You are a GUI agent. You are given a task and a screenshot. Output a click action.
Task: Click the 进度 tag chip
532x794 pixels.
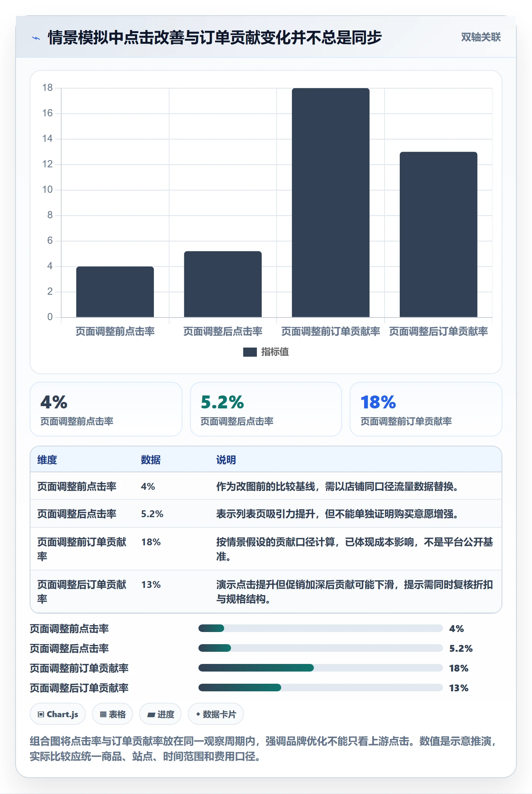click(x=160, y=714)
